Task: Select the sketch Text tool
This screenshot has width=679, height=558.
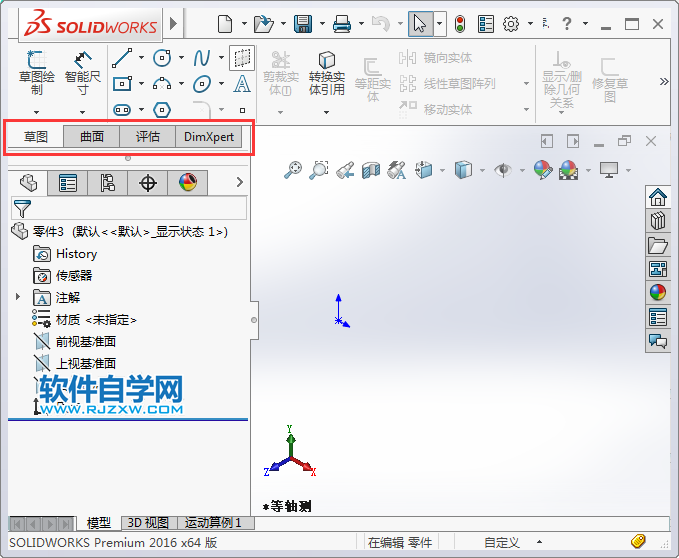Action: (x=242, y=84)
